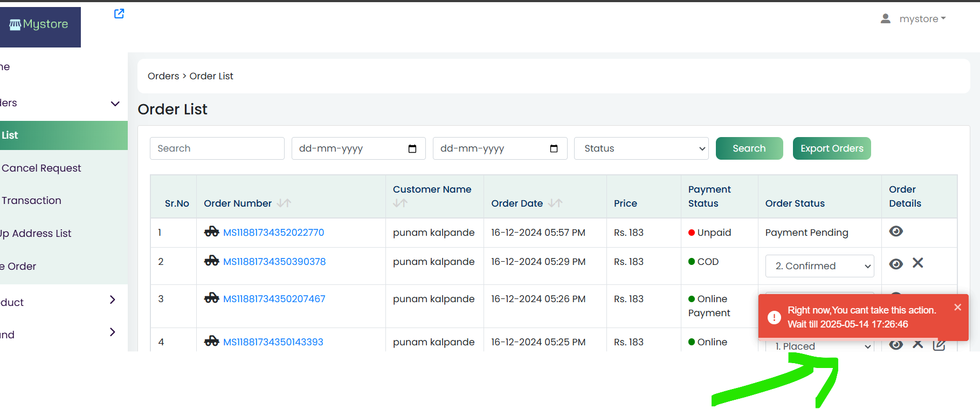Click the second dd-mm-yyyy date field
The image size is (980, 409).
500,148
